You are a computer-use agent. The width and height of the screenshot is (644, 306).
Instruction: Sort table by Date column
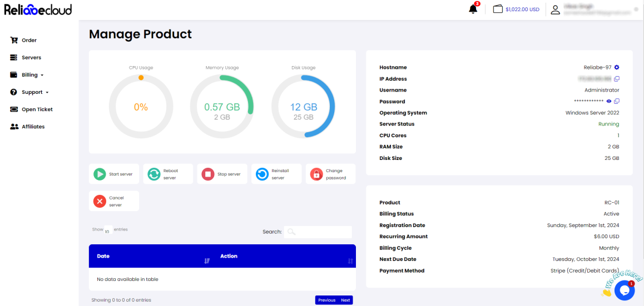(x=207, y=261)
